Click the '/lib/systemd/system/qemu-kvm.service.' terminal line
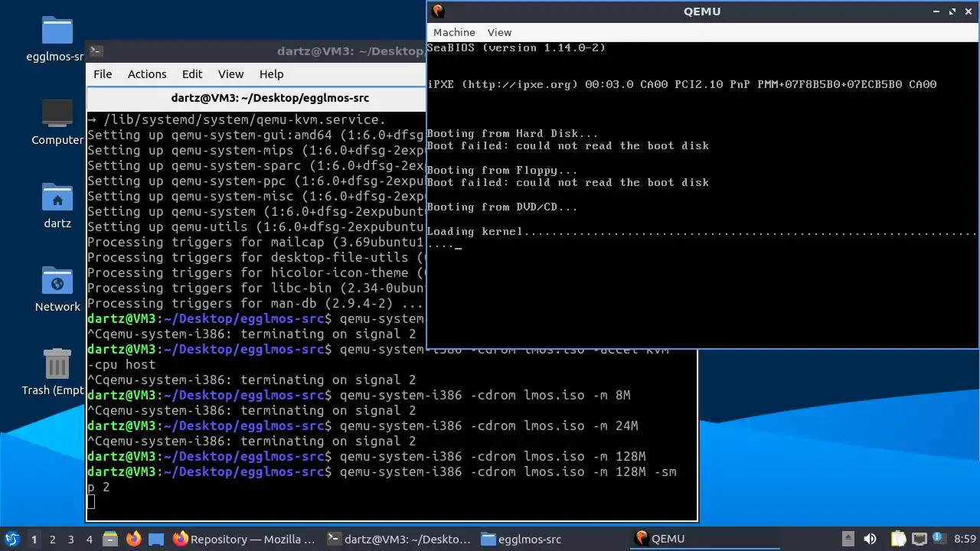This screenshot has height=551, width=980. click(x=237, y=119)
